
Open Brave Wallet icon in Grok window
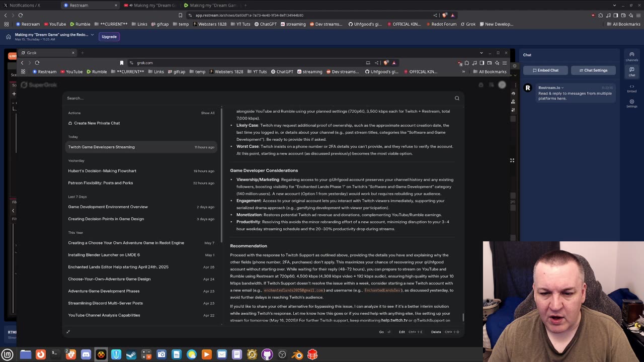(x=490, y=63)
